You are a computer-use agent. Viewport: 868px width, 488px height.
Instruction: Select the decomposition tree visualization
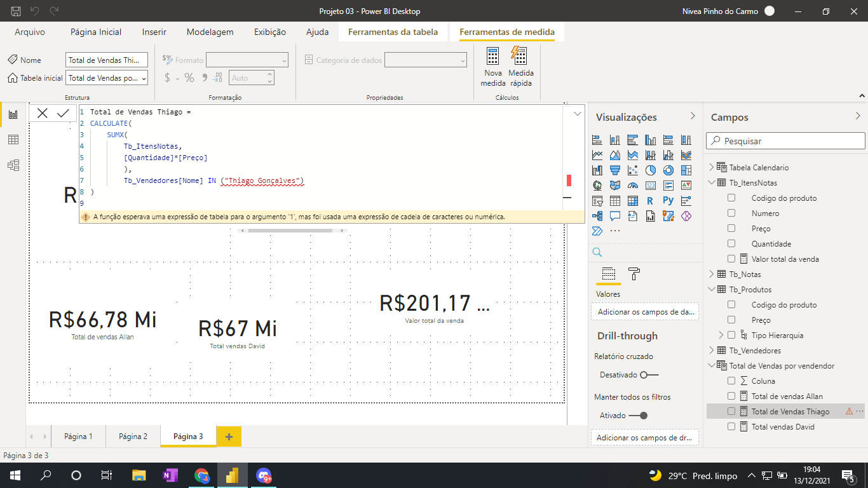[597, 216]
